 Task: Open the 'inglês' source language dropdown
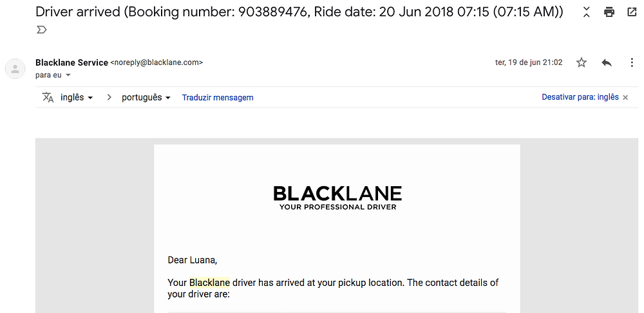[x=77, y=98]
